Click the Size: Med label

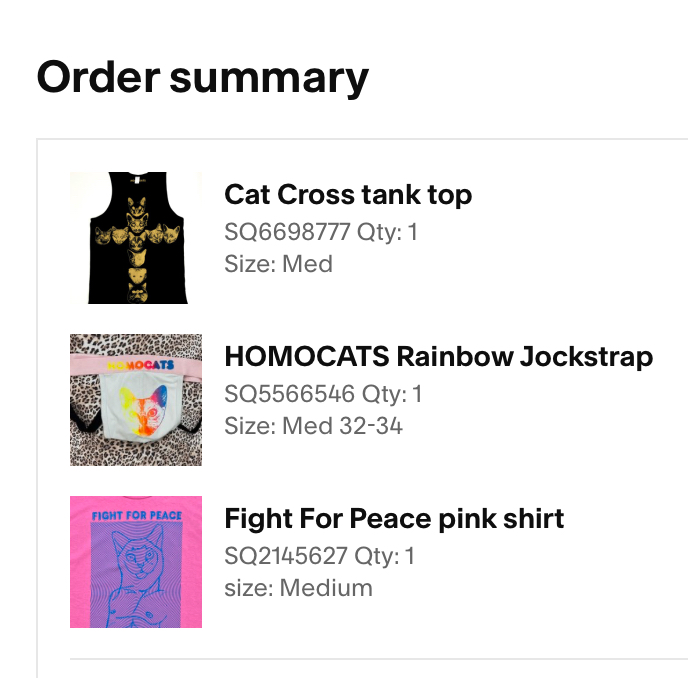(x=278, y=264)
